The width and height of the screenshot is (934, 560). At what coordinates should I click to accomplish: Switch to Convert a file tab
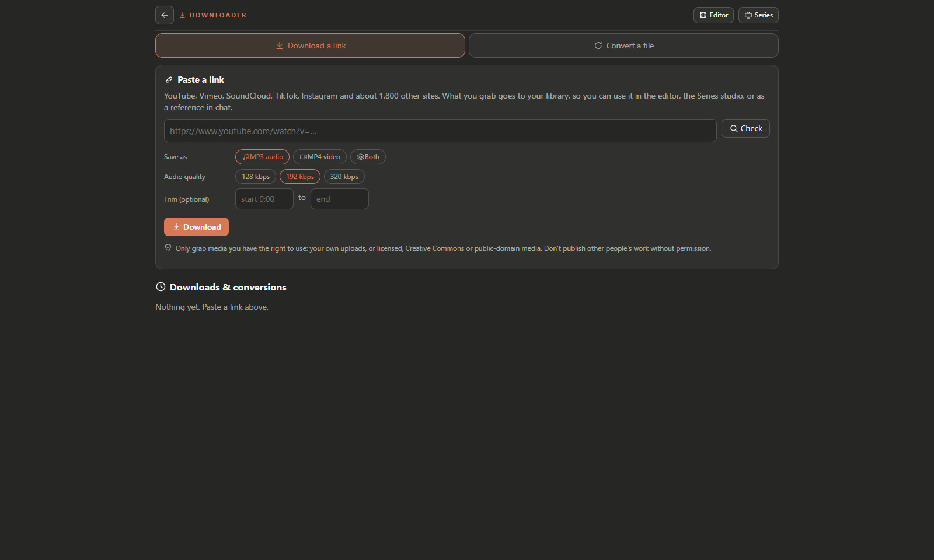coord(623,45)
